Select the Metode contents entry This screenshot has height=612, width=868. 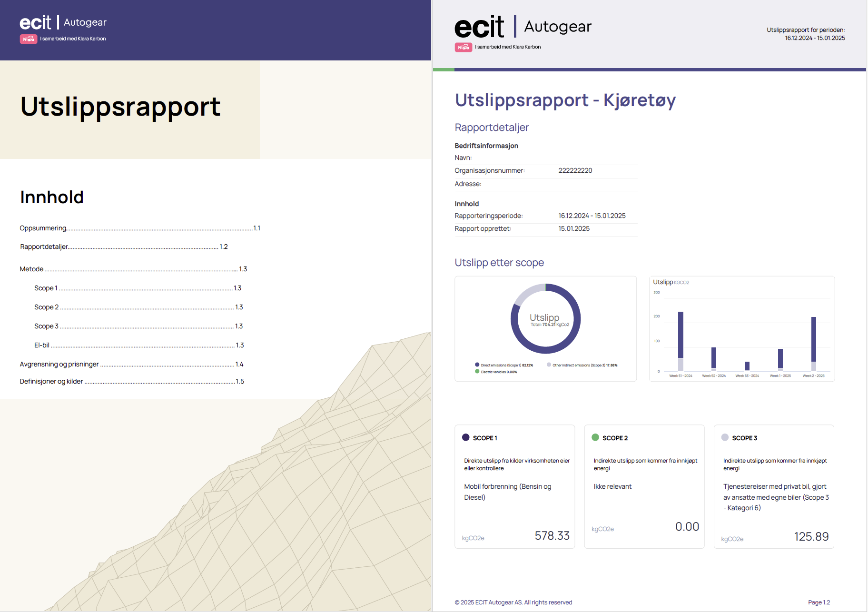click(x=32, y=269)
